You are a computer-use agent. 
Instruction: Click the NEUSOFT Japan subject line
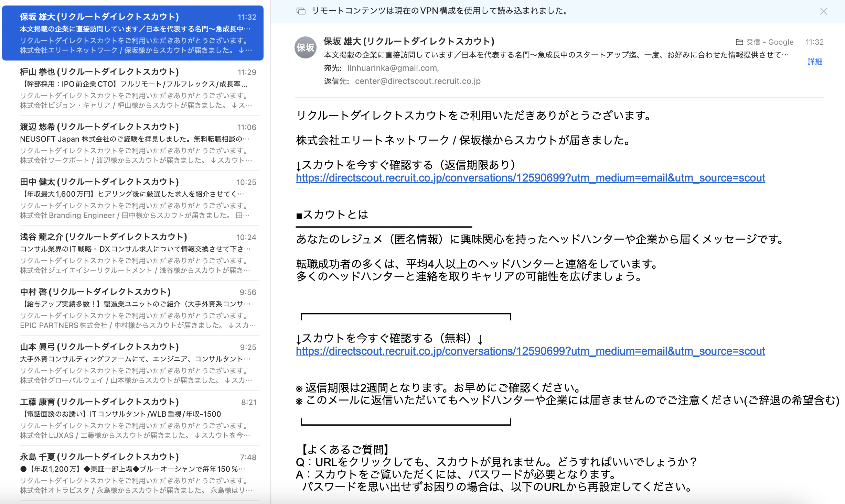(135, 139)
